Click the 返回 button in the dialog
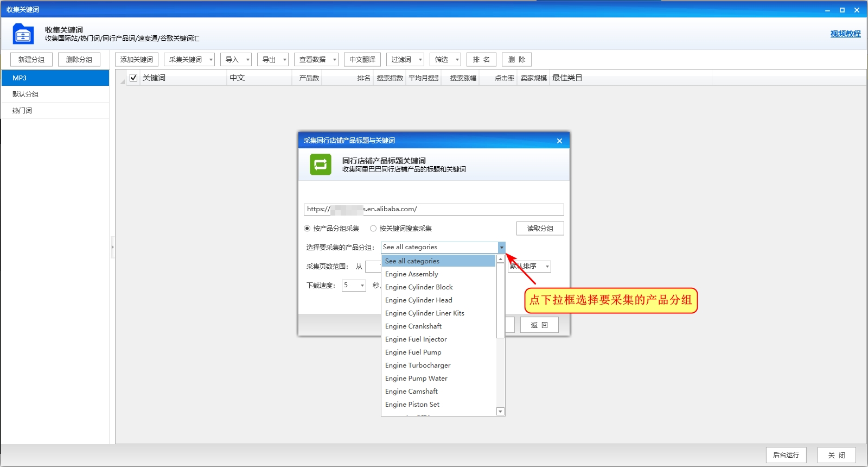Image resolution: width=868 pixels, height=467 pixels. click(x=539, y=325)
